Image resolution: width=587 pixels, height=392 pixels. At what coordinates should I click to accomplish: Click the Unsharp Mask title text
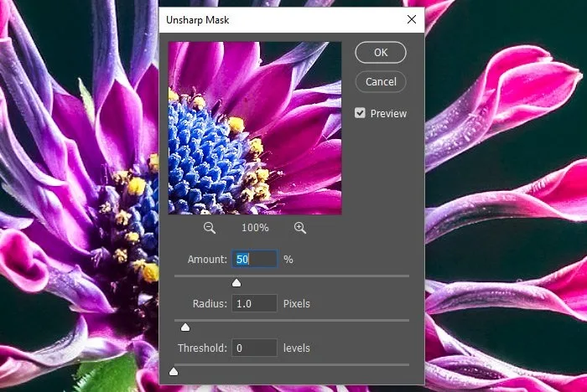pyautogui.click(x=197, y=20)
